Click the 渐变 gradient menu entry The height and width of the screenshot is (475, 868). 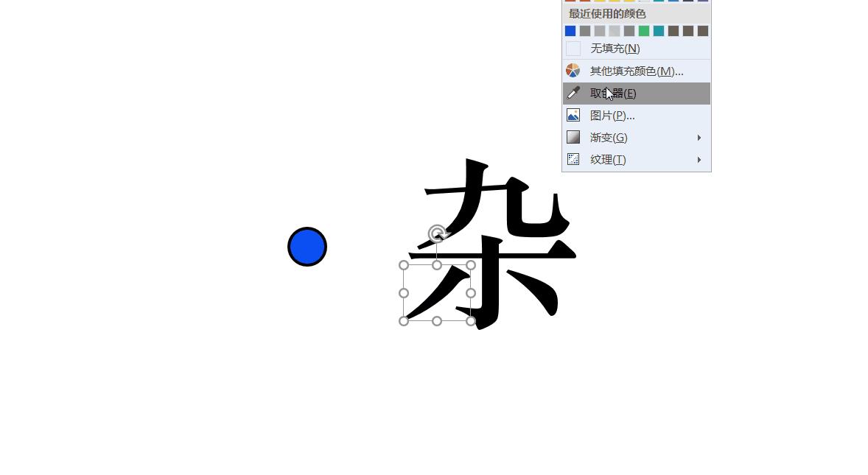[x=608, y=137]
